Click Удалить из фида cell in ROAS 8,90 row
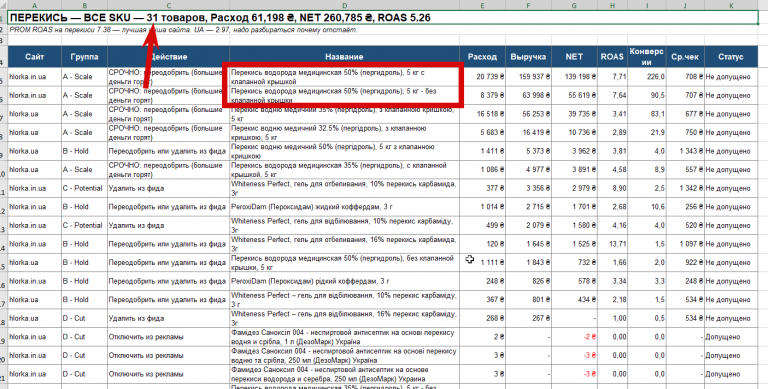This screenshot has width=768, height=389. [168, 189]
